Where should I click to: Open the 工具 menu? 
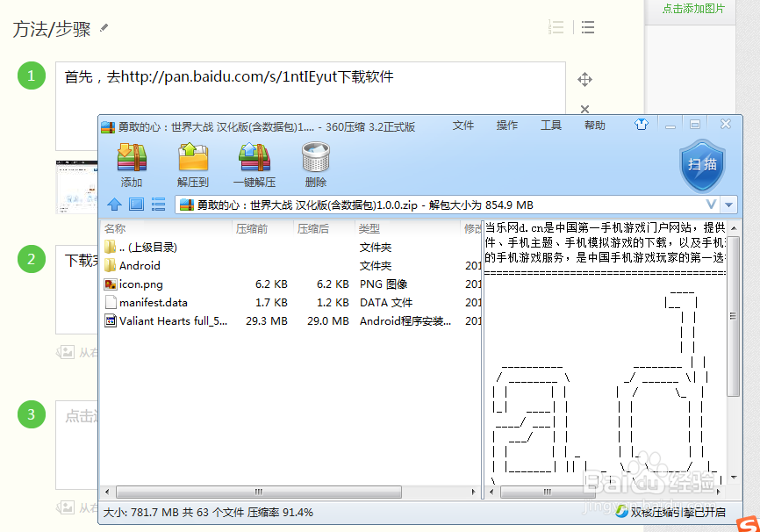pyautogui.click(x=551, y=126)
